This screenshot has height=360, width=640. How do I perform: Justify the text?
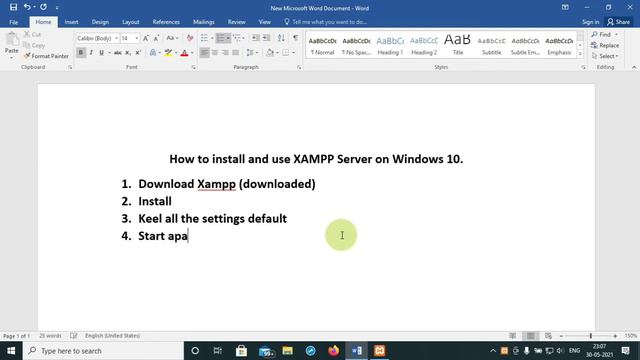coord(235,53)
